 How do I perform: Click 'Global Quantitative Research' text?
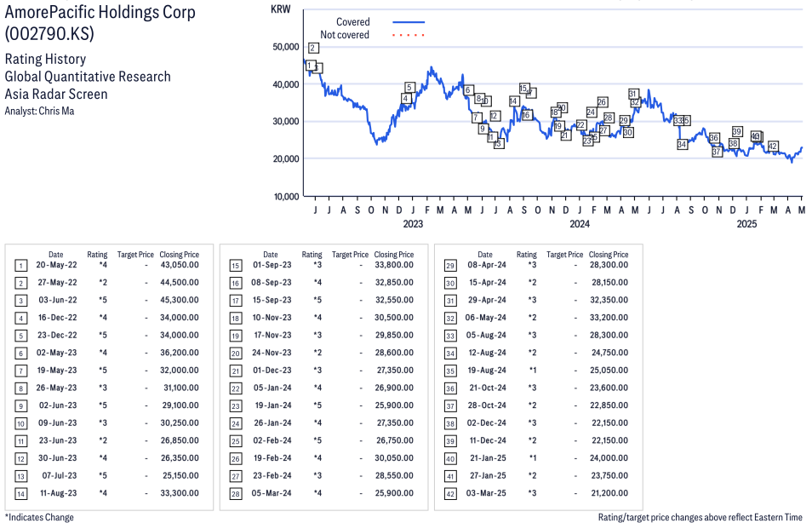[88, 77]
